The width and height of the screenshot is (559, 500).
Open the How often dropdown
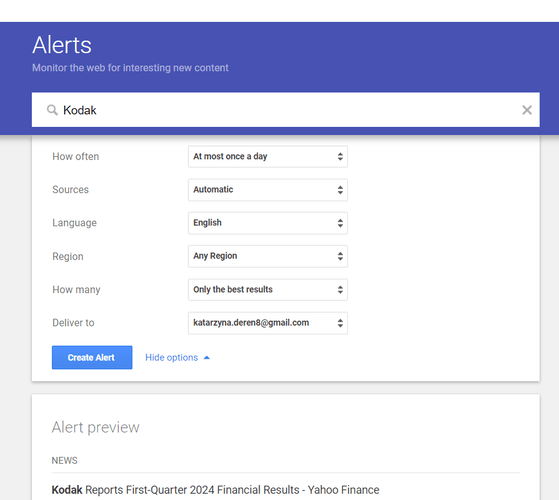(268, 156)
